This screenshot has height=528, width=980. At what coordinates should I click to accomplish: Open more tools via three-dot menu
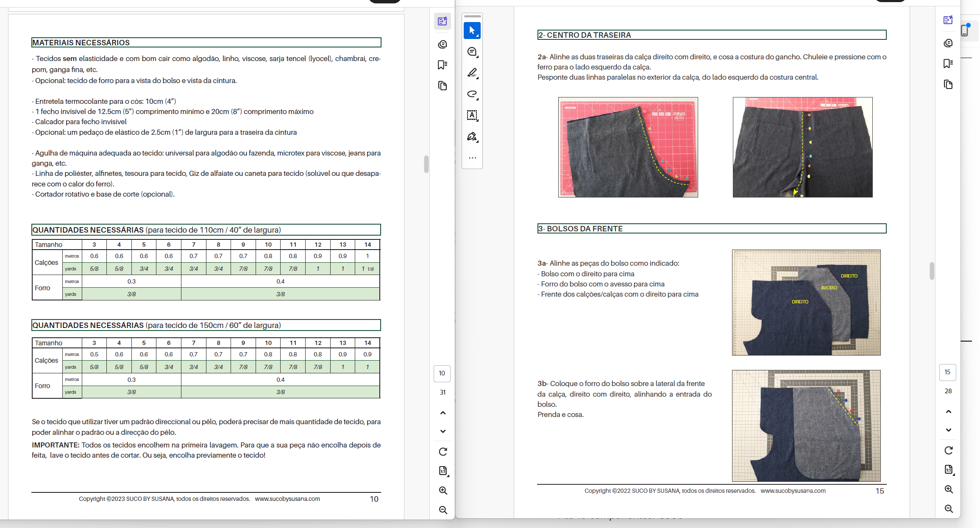472,158
